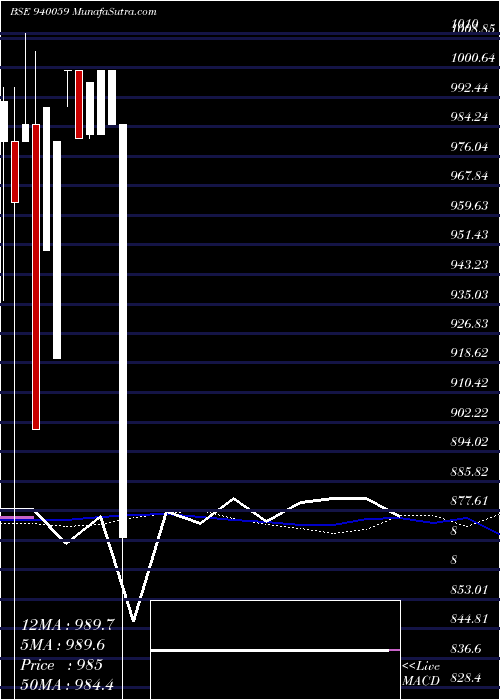Click the 984.24 price axis label
The height and width of the screenshot is (700, 500).
(470, 117)
